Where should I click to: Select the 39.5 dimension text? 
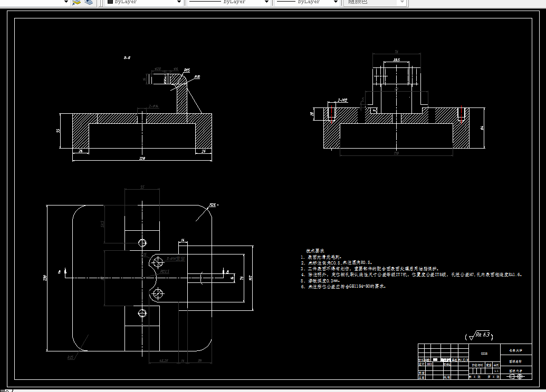397,60
